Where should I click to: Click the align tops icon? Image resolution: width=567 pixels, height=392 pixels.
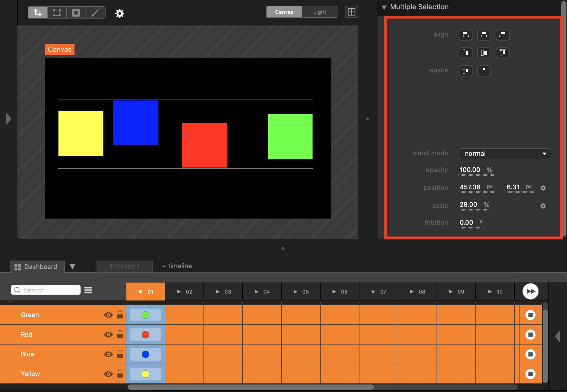(x=502, y=53)
